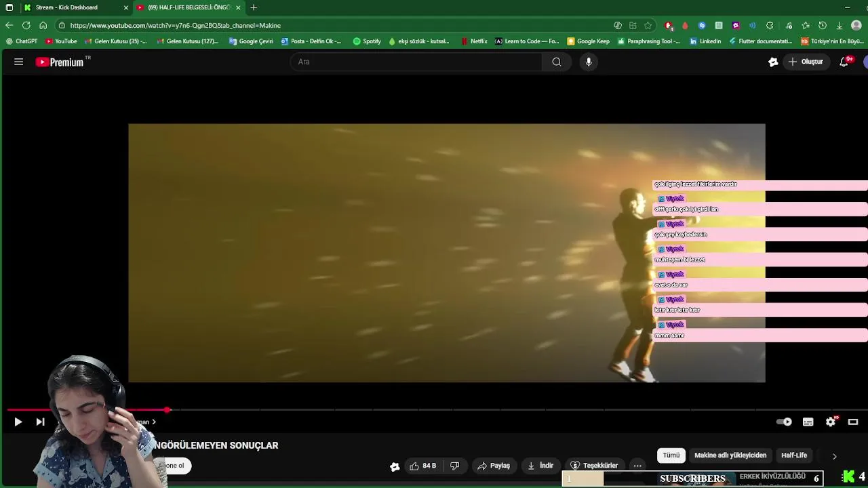Close the HALF-LIFE BELGESELİ tab

click(x=238, y=7)
